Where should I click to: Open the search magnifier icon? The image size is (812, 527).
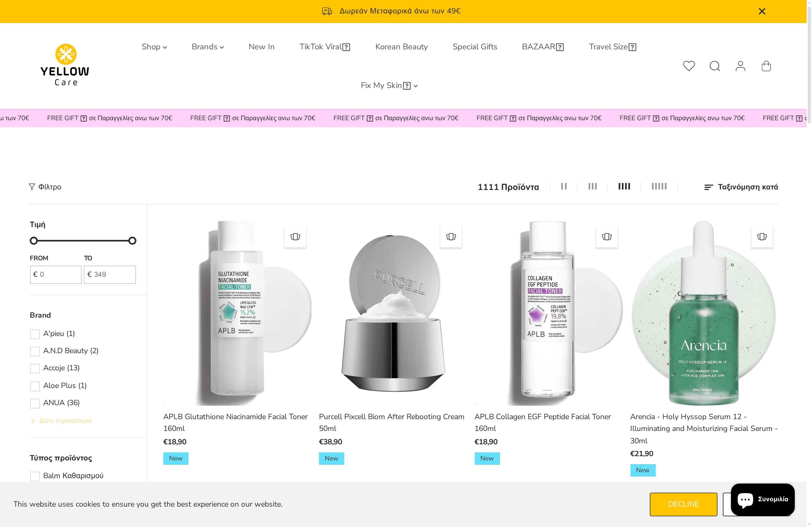pos(715,66)
